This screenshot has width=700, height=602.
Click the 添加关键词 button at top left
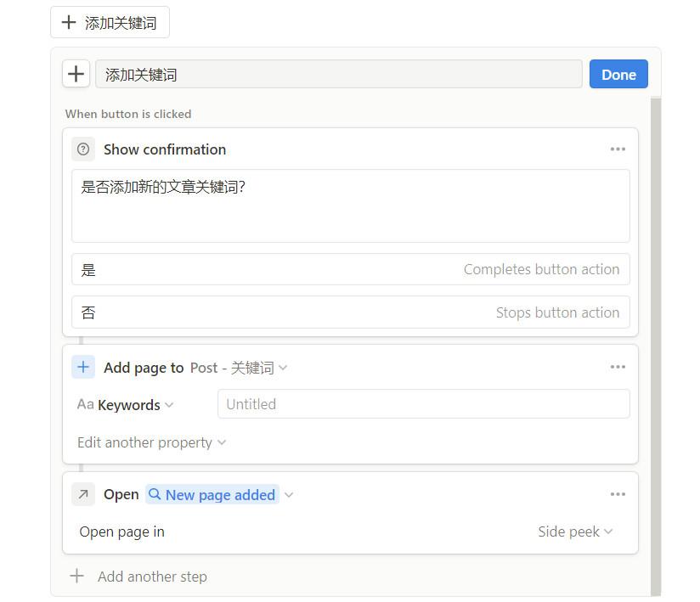109,22
